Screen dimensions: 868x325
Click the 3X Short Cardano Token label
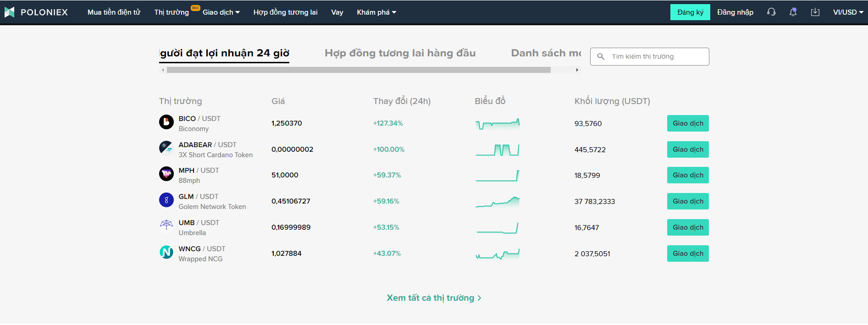coord(216,155)
